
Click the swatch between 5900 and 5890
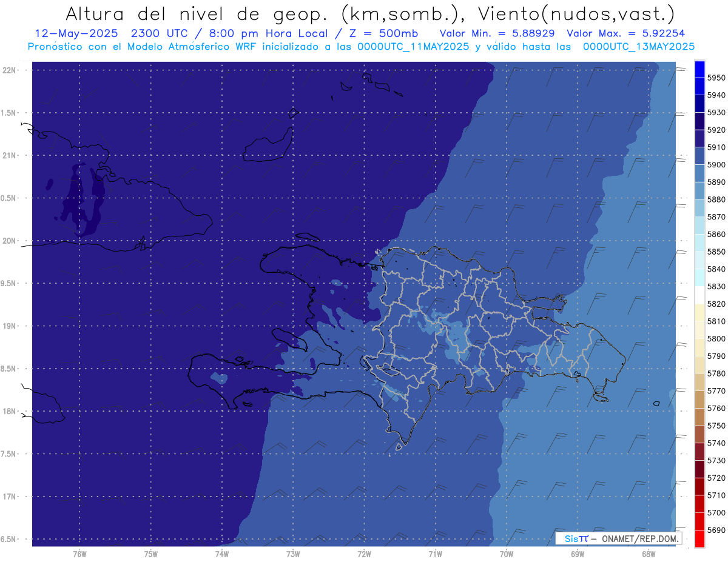(699, 173)
